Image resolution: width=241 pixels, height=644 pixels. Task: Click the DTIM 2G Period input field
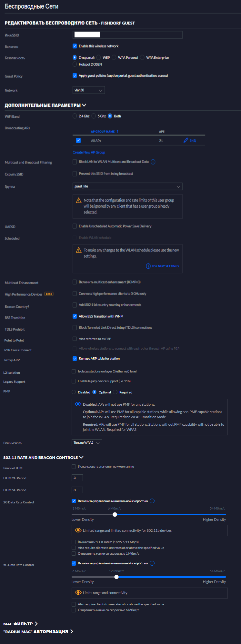77,478
